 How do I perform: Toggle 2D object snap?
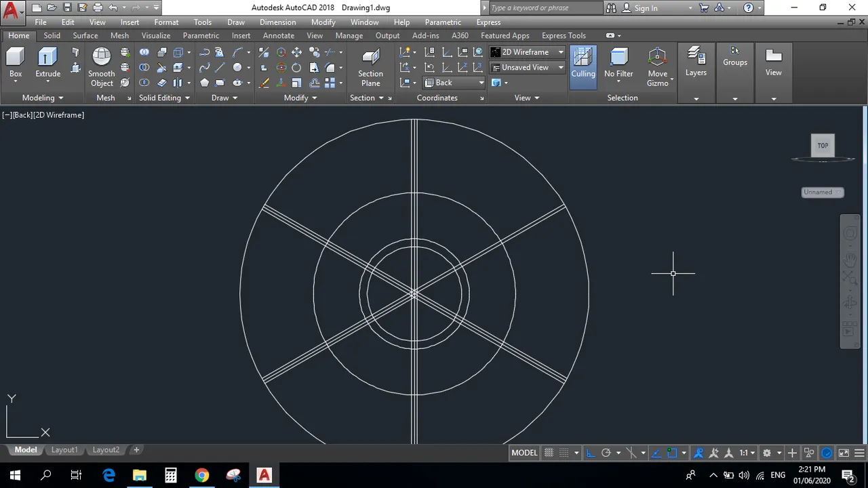[x=672, y=453]
